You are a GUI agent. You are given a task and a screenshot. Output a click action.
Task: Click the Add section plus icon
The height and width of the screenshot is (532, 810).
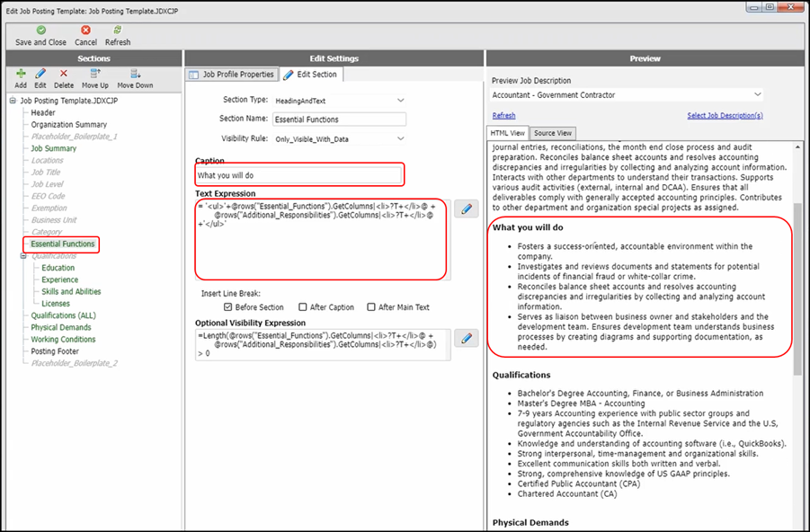click(x=20, y=74)
